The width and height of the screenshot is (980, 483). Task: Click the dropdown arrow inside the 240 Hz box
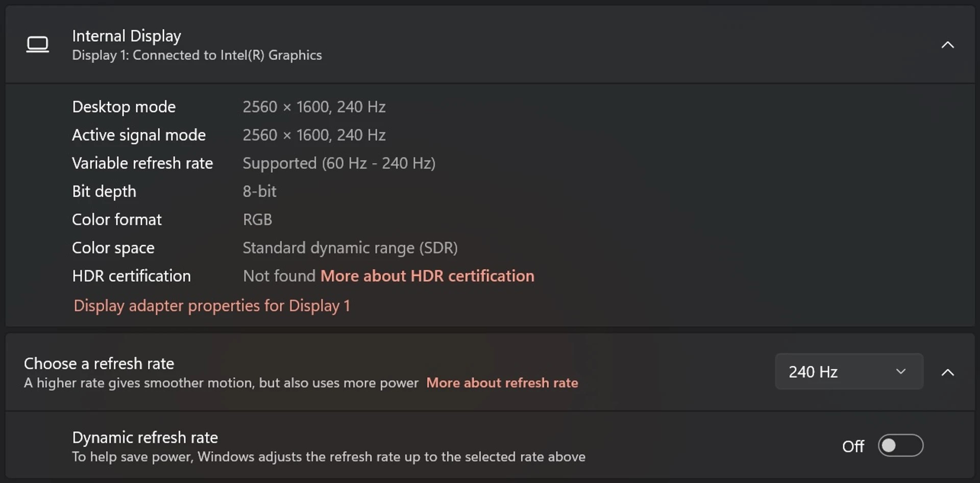click(900, 372)
